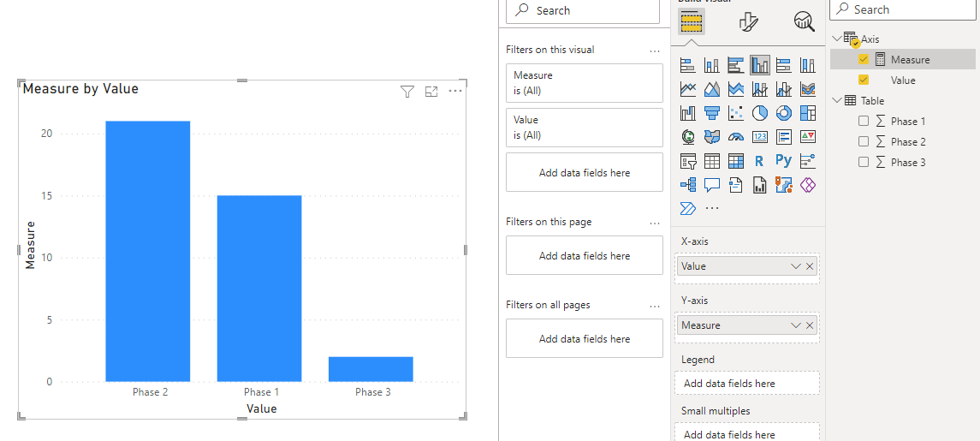The width and height of the screenshot is (980, 441).
Task: Open the Y-axis Measure field dropdown
Action: click(796, 325)
